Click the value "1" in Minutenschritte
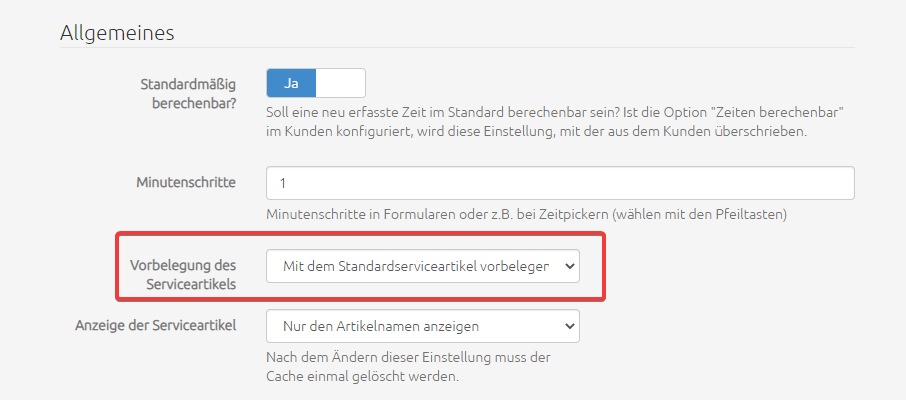 (283, 183)
